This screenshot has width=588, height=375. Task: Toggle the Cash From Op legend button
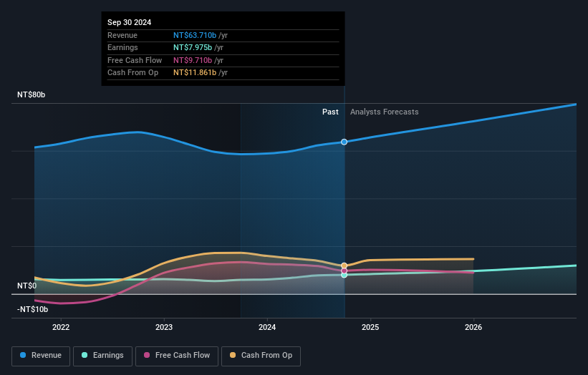pos(261,356)
